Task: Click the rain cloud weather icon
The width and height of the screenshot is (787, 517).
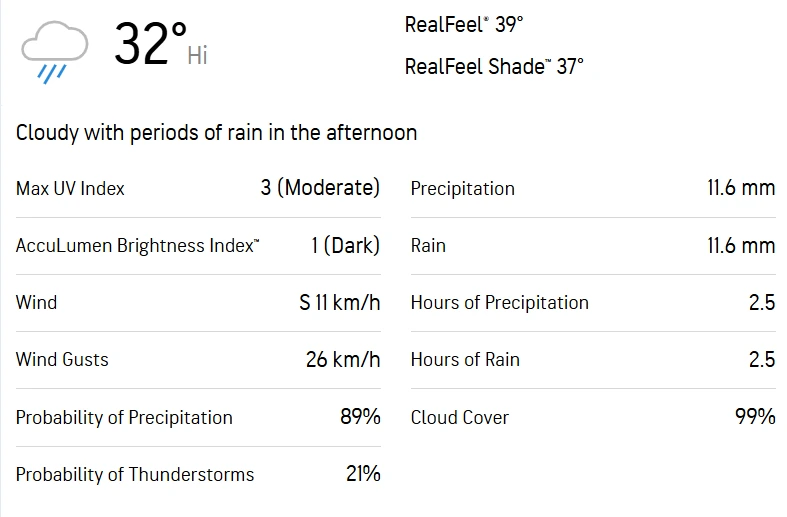Action: (x=55, y=51)
